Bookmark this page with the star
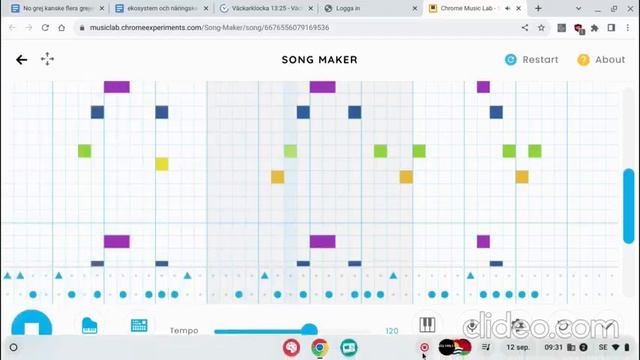Screen dimensions: 640x360 541,28
